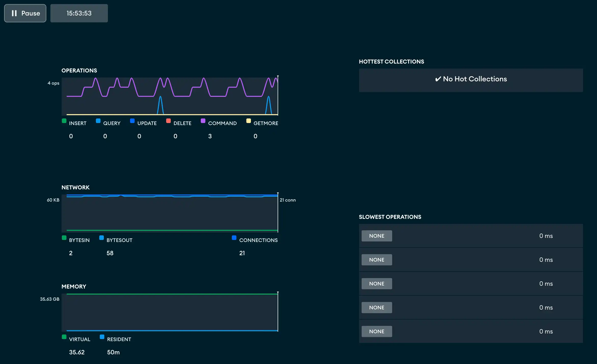Select the purple COMMAND legend icon
This screenshot has height=364, width=597.
203,121
